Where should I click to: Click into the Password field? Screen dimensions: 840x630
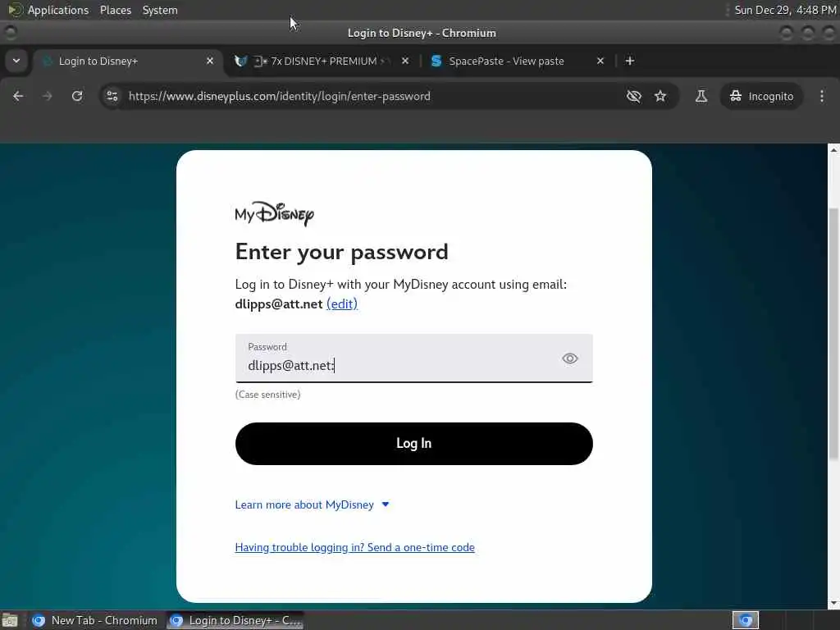[413, 358]
